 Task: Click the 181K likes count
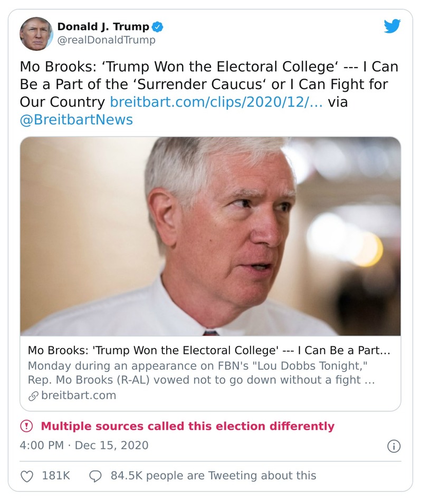[56, 476]
